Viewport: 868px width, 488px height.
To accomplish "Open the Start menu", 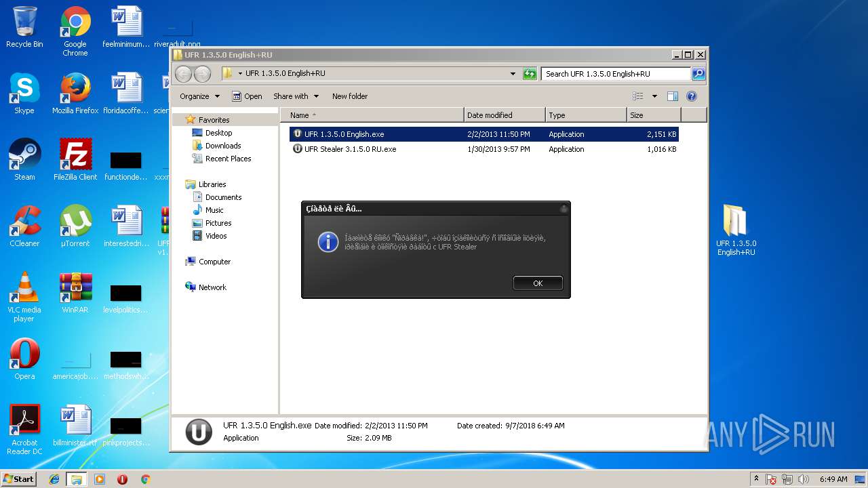I will tap(19, 479).
